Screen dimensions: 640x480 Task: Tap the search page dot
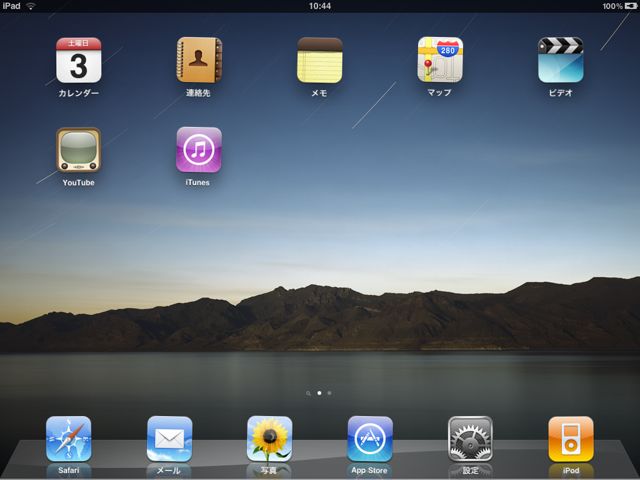coord(308,393)
